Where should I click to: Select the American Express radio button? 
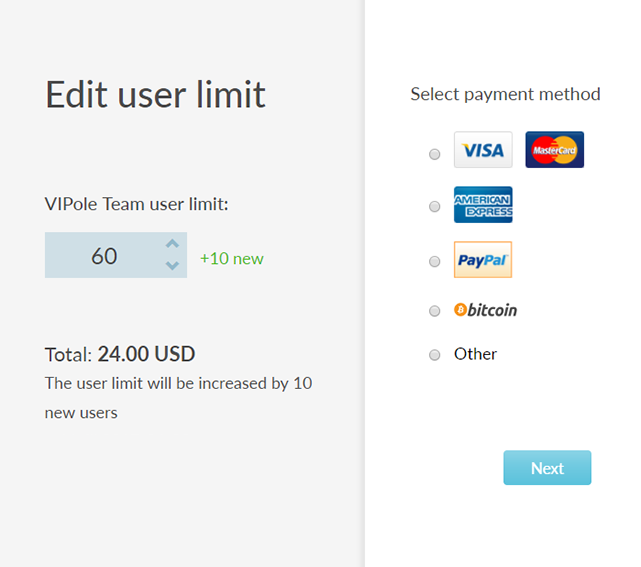(x=435, y=206)
